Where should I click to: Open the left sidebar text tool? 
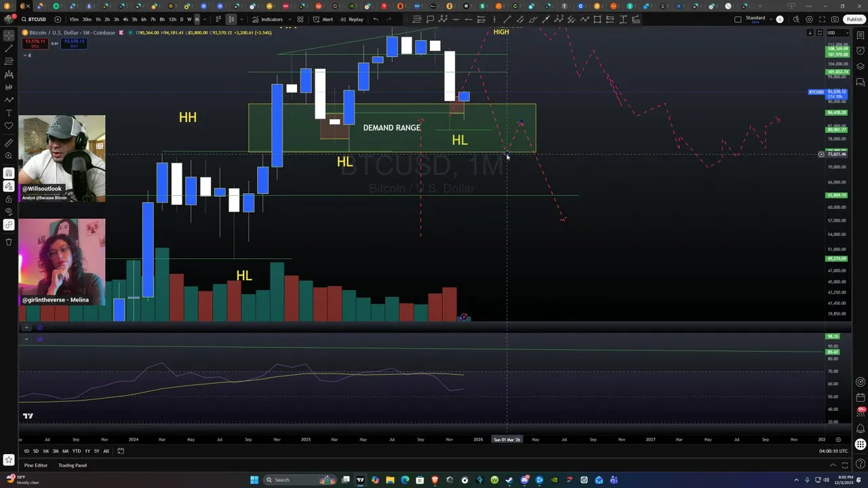click(x=9, y=113)
